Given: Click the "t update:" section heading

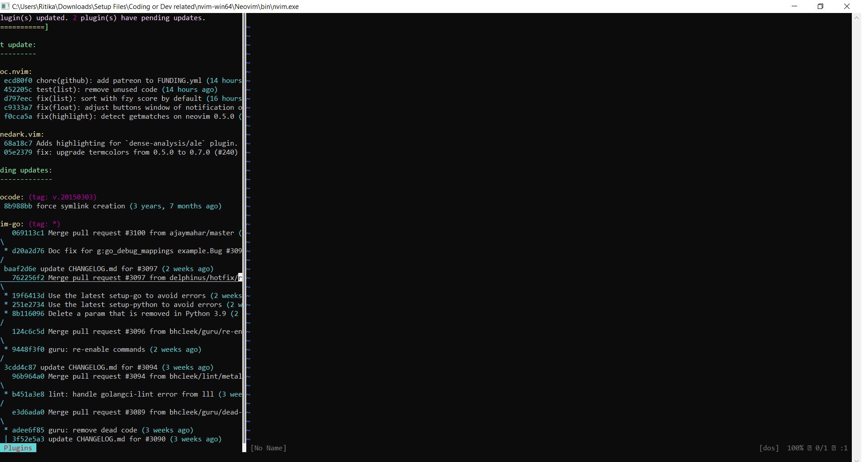Looking at the screenshot, I should pos(18,45).
